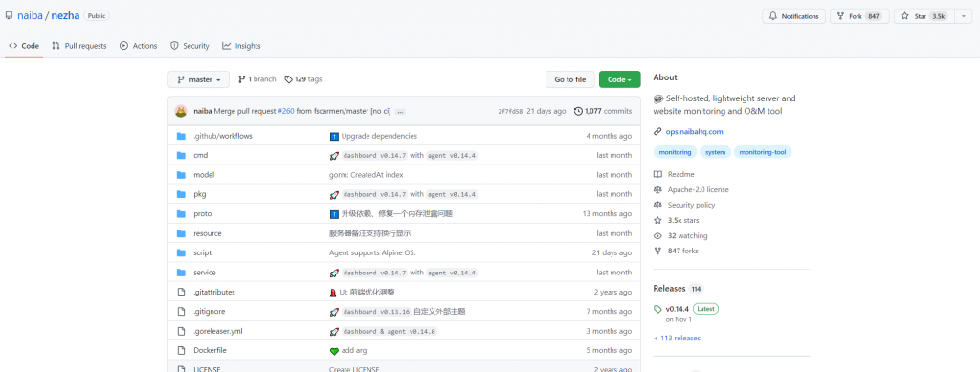The width and height of the screenshot is (980, 372).
Task: Open the Security policy link
Action: coord(684,205)
